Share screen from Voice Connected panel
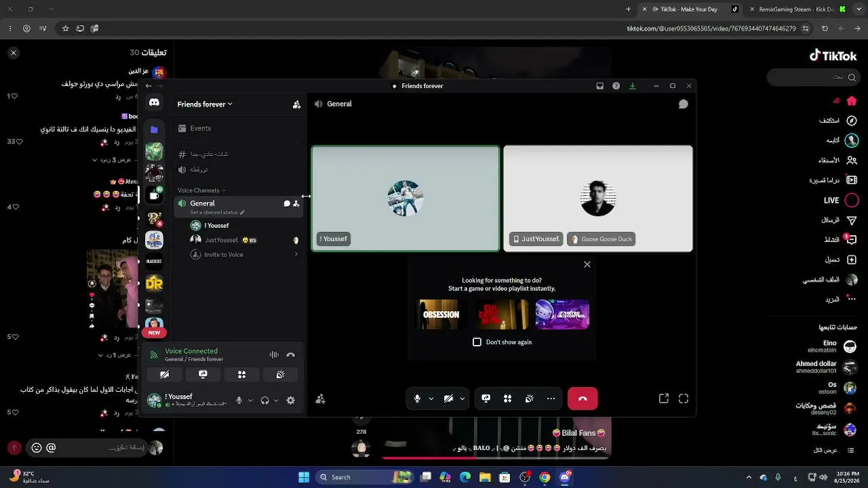 pyautogui.click(x=203, y=374)
